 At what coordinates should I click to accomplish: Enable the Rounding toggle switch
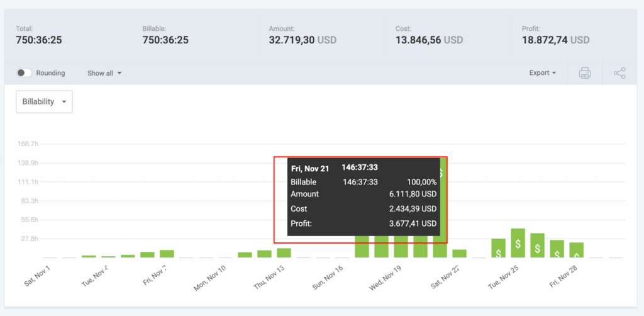25,73
